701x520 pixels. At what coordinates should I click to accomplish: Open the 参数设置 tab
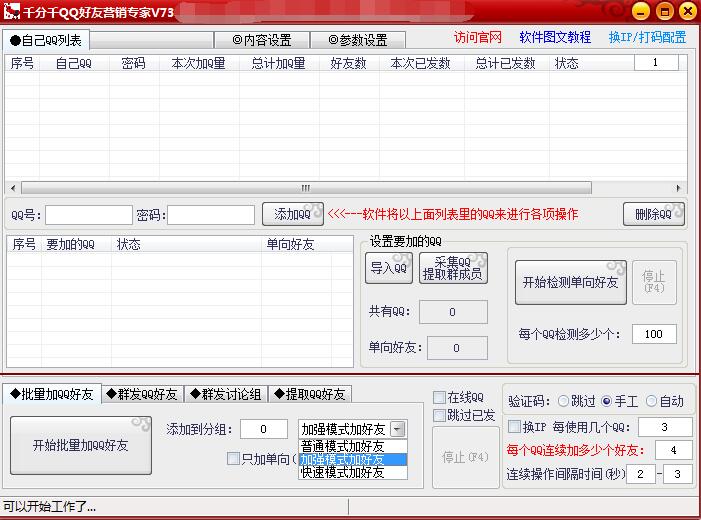coord(358,40)
